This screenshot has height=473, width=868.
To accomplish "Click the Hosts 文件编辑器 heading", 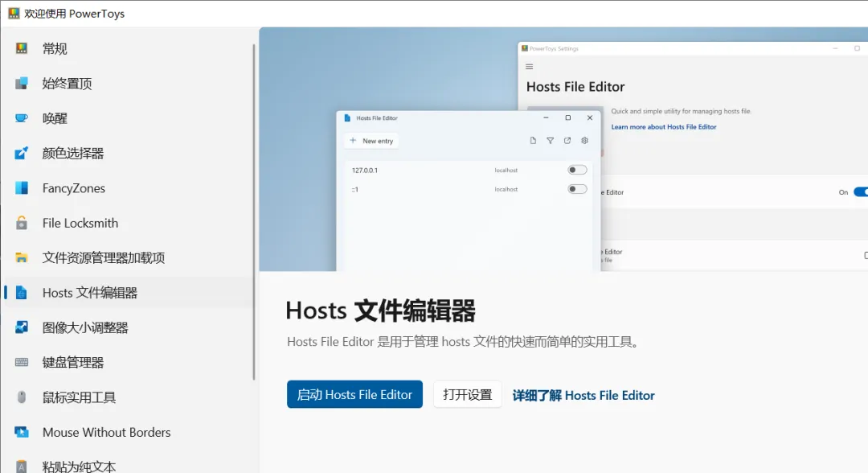I will coord(380,311).
